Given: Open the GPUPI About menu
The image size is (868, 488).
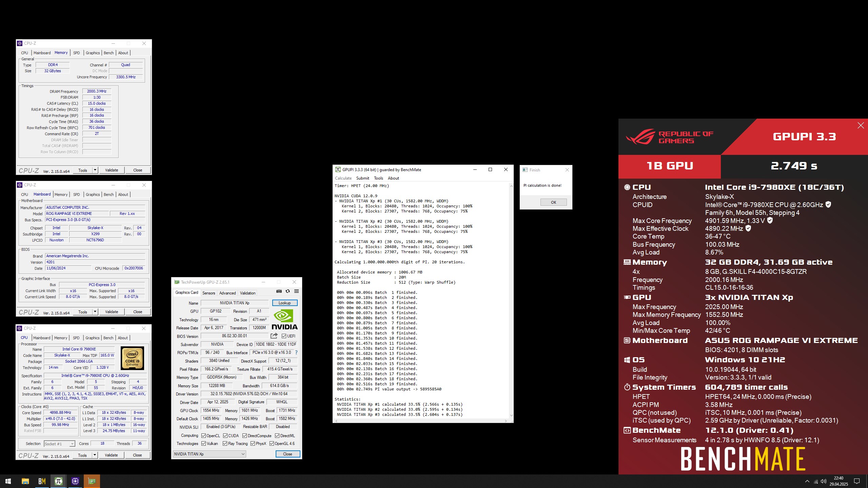Looking at the screenshot, I should pyautogui.click(x=393, y=178).
